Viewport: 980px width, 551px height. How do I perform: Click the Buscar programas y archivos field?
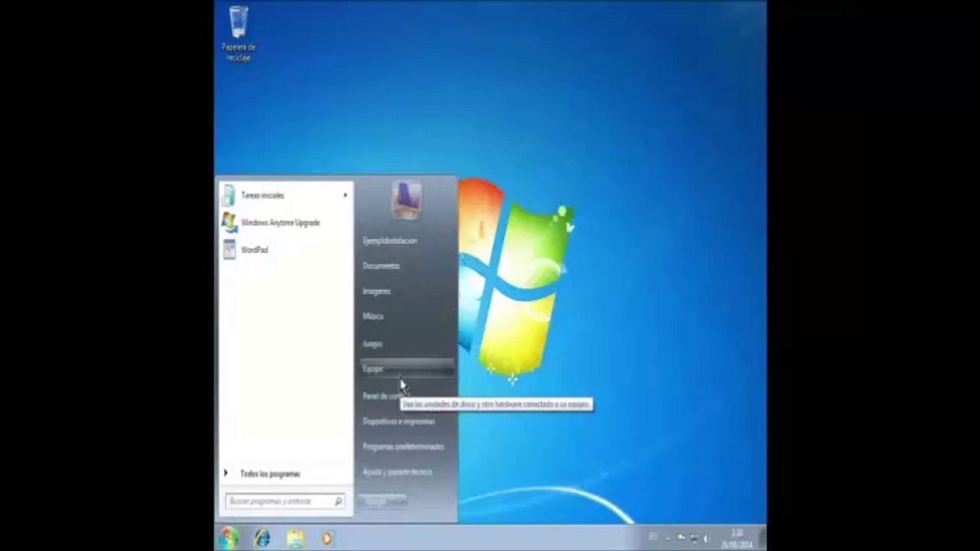pyautogui.click(x=285, y=501)
